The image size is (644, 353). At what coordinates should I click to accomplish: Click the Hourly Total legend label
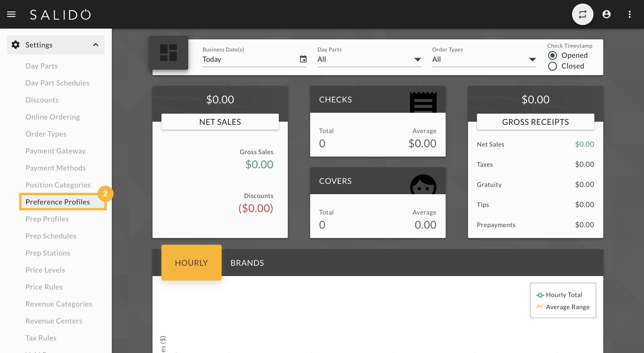[x=564, y=295]
